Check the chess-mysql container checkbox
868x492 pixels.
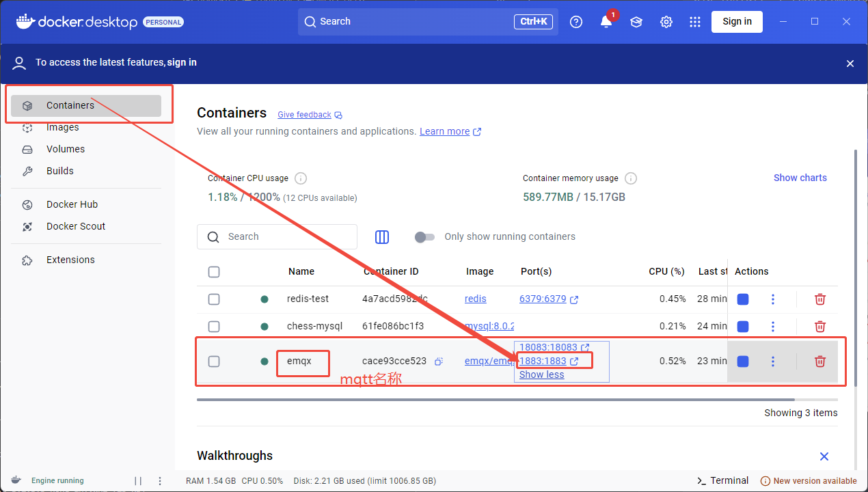pyautogui.click(x=214, y=327)
